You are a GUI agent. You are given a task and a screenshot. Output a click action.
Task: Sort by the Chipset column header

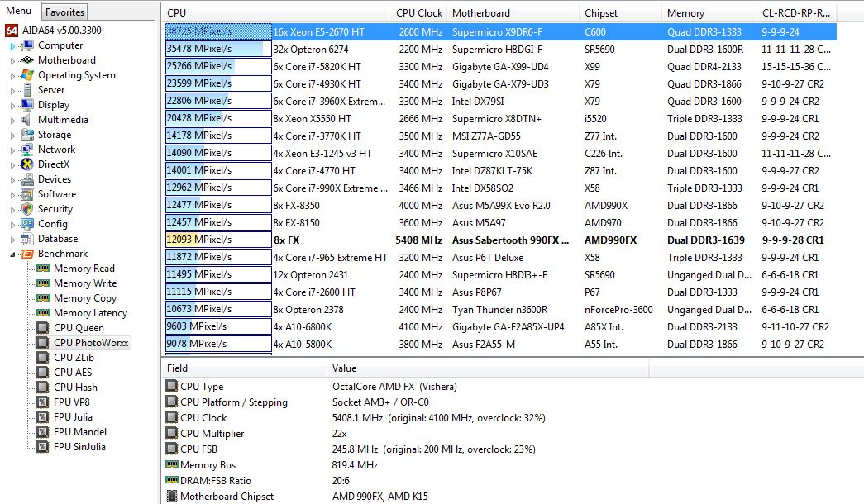pyautogui.click(x=620, y=12)
